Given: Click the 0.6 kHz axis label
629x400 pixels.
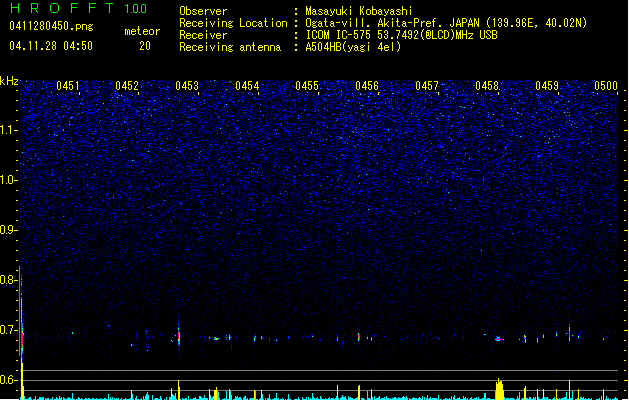Looking at the screenshot, I should coord(8,380).
